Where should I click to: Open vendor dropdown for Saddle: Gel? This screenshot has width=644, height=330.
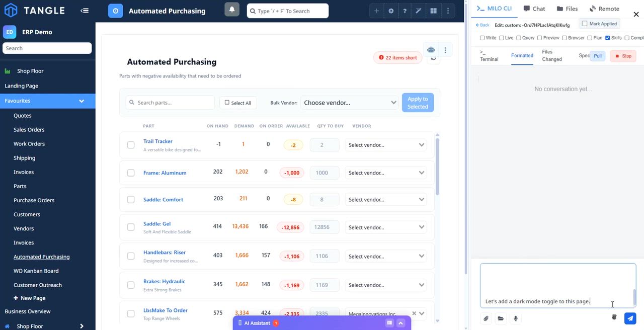point(386,227)
